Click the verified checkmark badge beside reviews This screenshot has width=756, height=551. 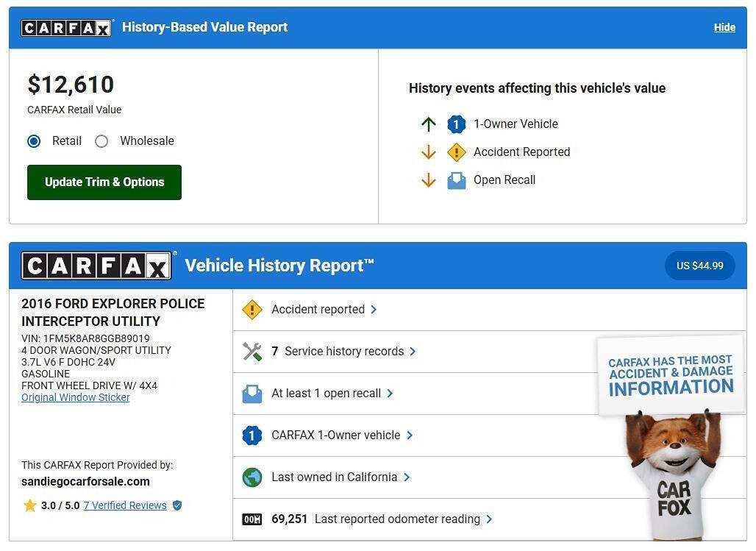pyautogui.click(x=176, y=505)
